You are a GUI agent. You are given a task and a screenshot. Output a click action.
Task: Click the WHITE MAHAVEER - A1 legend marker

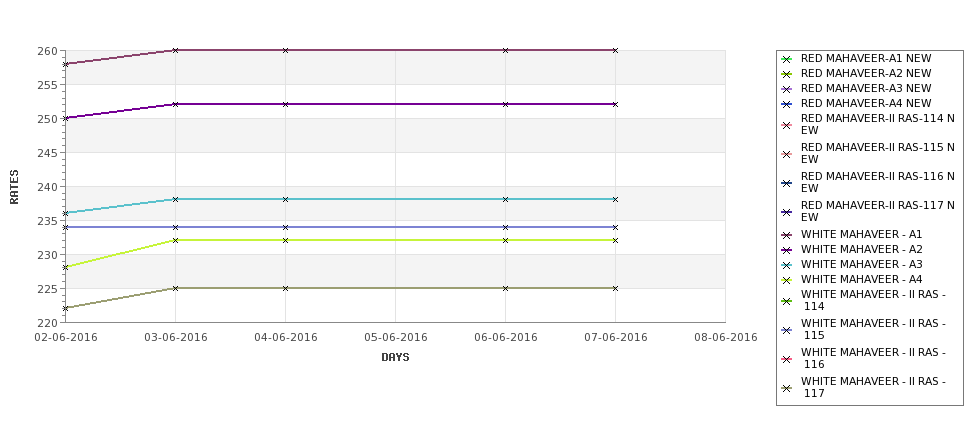coord(787,235)
